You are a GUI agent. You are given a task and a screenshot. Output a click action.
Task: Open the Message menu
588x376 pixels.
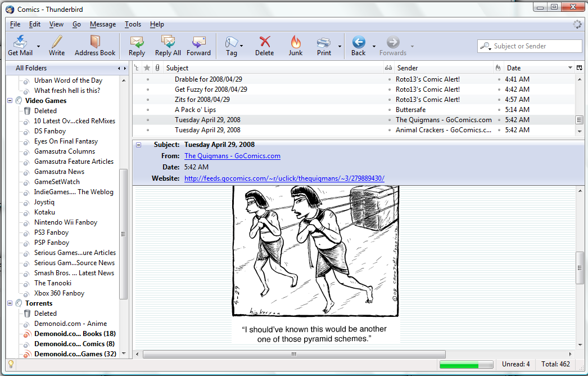click(x=103, y=24)
